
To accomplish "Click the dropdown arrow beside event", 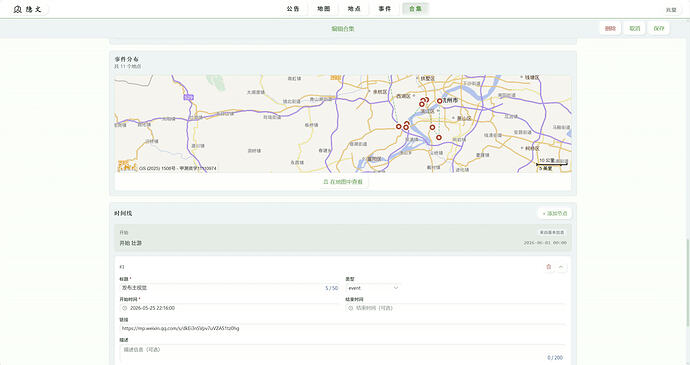I will 396,288.
